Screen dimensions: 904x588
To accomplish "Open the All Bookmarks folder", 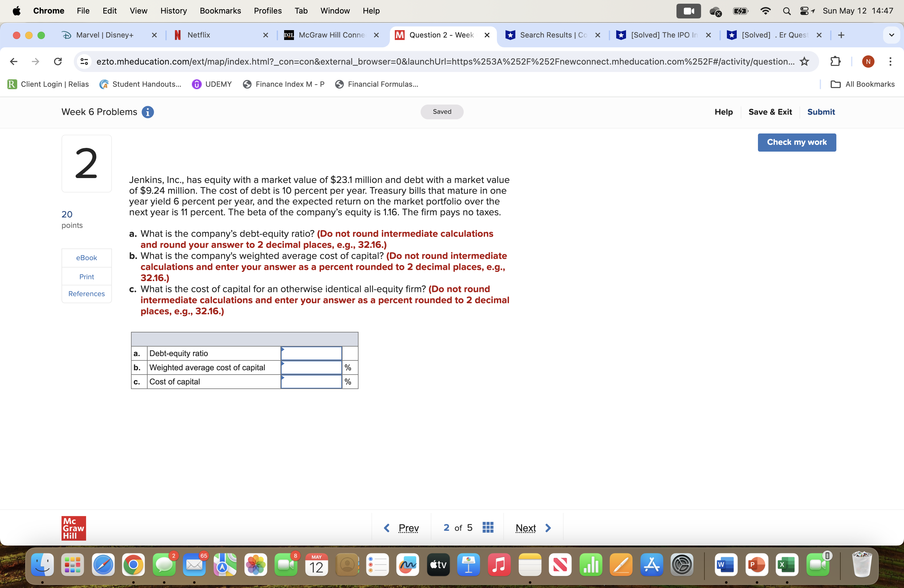I will 862,84.
